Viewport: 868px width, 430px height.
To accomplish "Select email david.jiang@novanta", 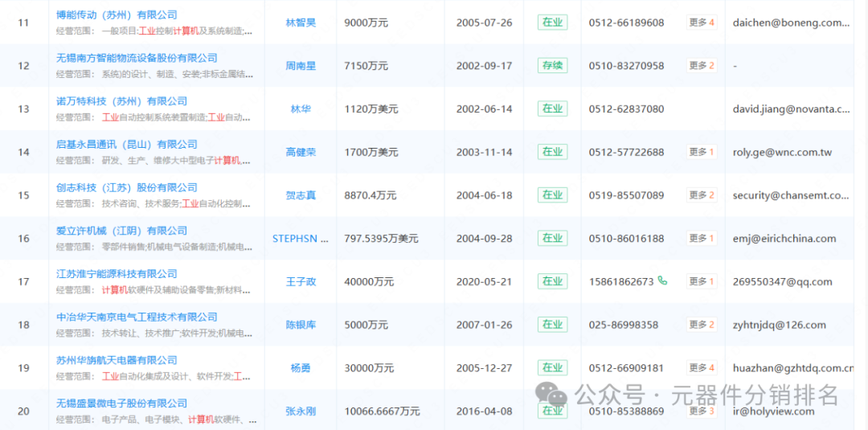I will tap(791, 109).
